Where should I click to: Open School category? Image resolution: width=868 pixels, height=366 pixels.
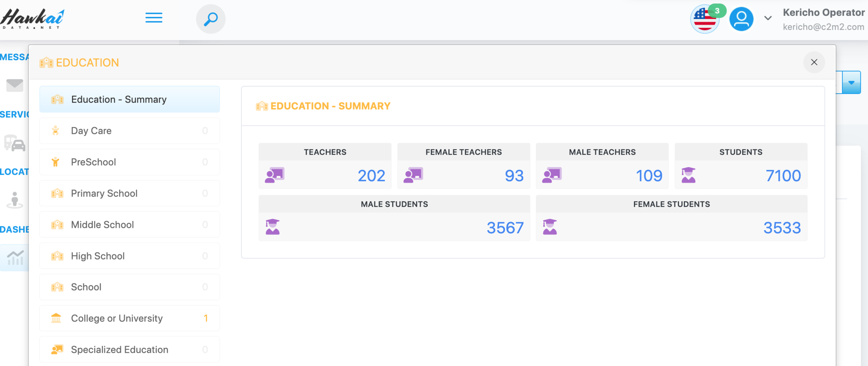129,287
